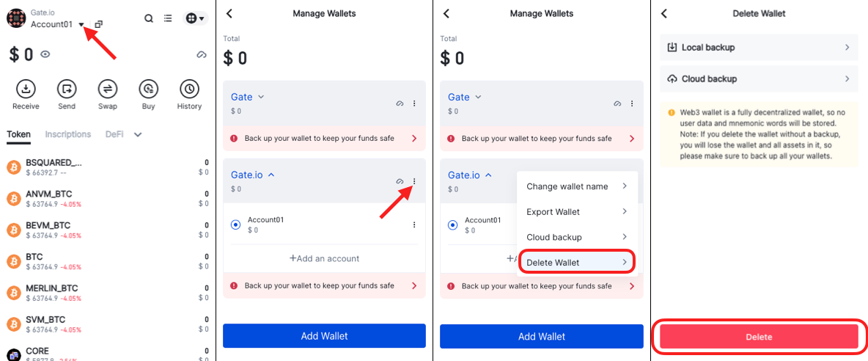Click the Receive icon in wallet home
The height and width of the screenshot is (361, 868).
pos(26,90)
